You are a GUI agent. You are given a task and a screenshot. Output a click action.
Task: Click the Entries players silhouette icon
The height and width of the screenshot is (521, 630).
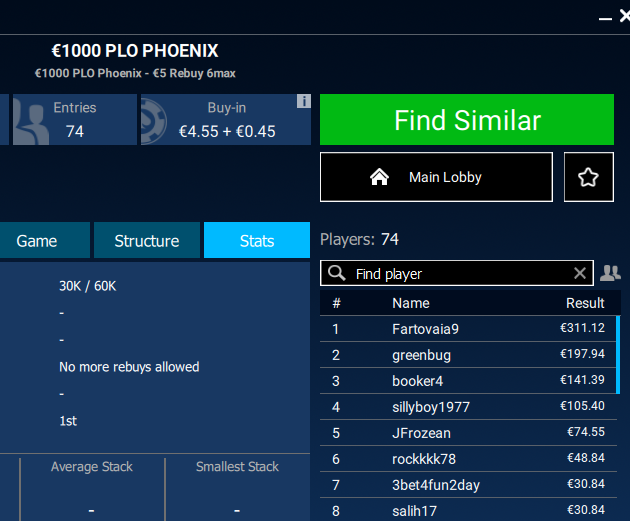point(31,120)
